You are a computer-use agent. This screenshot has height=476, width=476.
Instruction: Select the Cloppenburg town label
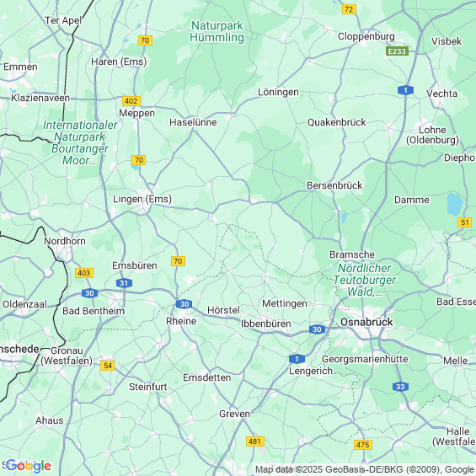point(366,36)
